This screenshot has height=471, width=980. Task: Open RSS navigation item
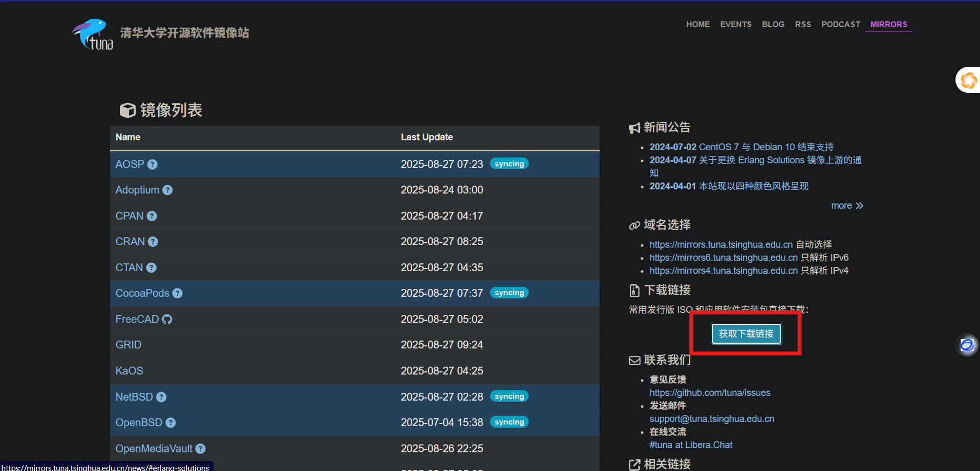pyautogui.click(x=803, y=25)
